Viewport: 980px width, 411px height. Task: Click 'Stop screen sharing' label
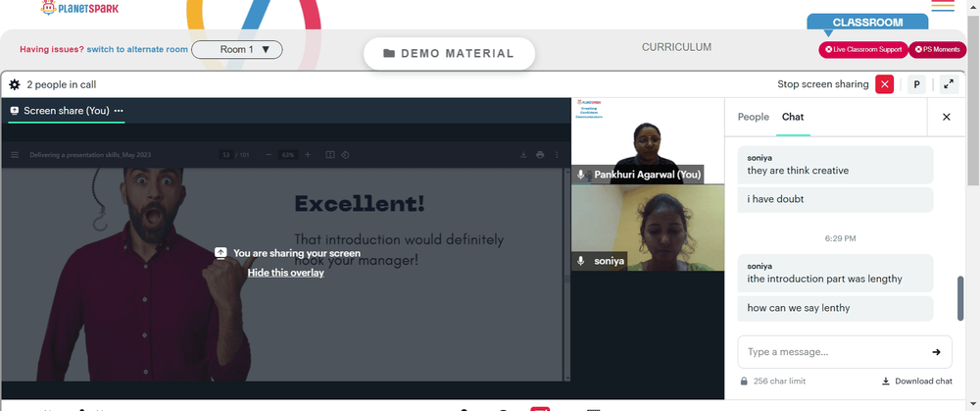click(822, 83)
